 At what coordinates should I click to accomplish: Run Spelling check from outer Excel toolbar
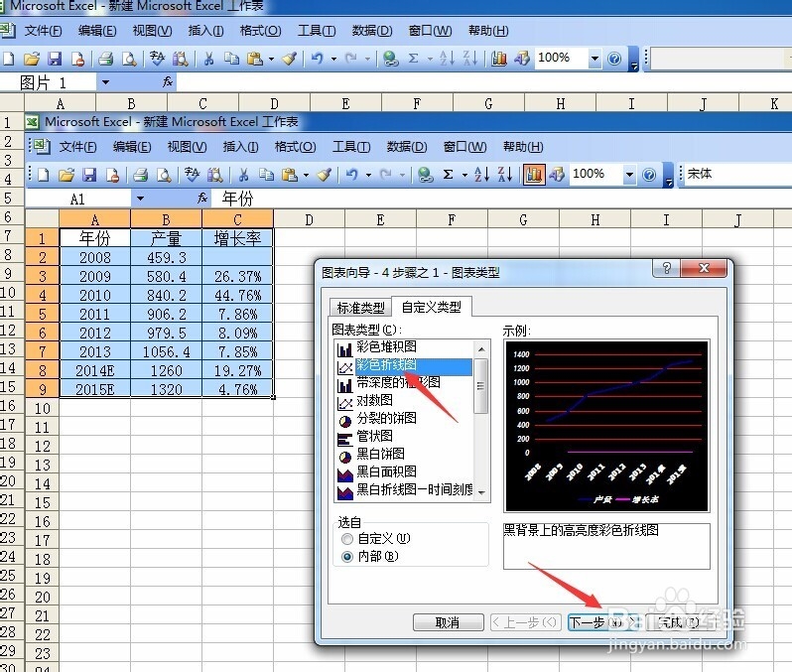157,59
